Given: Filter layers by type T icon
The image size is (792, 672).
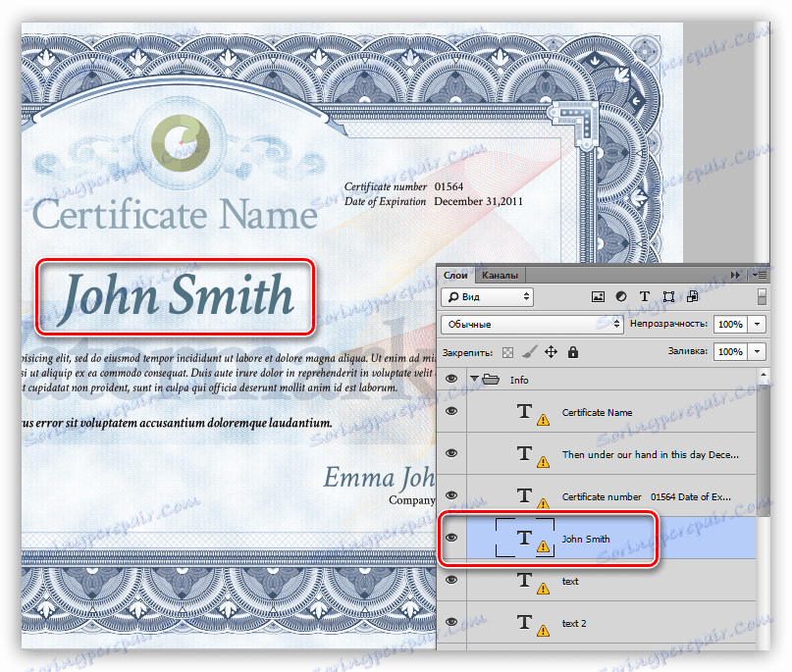Looking at the screenshot, I should (645, 297).
